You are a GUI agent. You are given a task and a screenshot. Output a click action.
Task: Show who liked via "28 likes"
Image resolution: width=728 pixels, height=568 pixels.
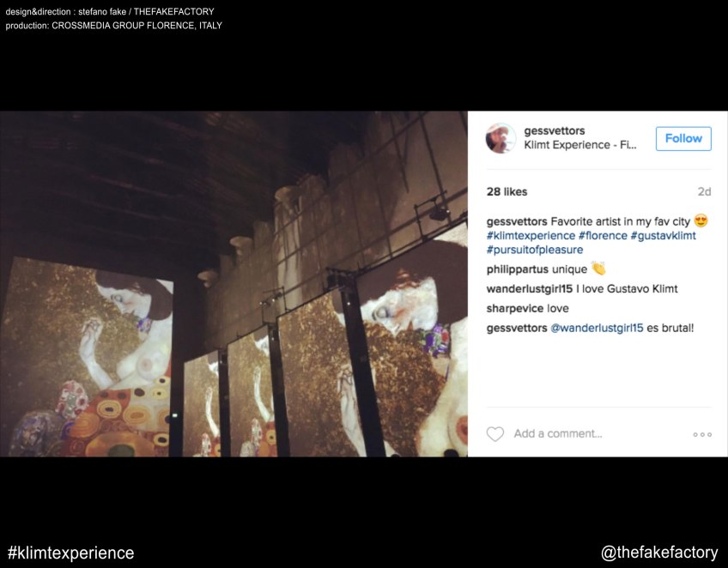click(x=507, y=192)
